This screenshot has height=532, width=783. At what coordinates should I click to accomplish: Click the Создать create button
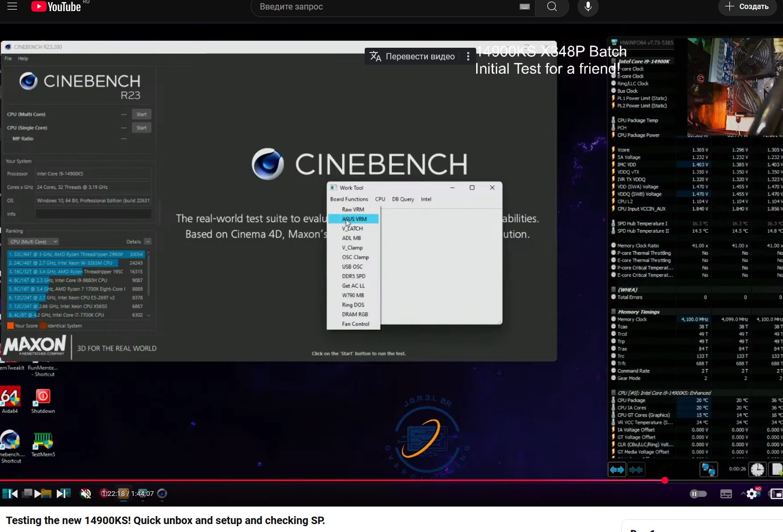point(747,7)
